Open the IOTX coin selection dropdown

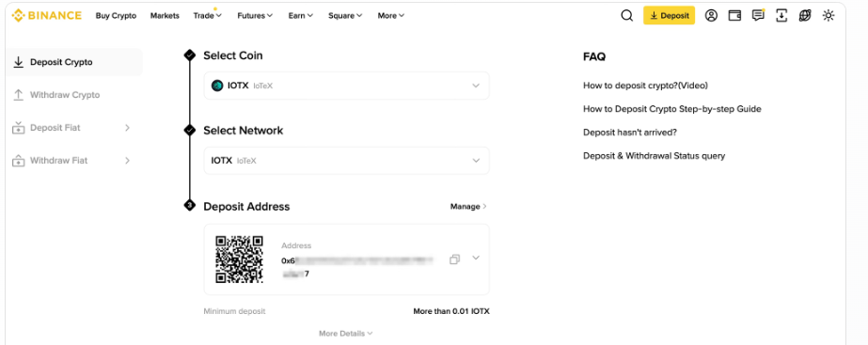pyautogui.click(x=346, y=86)
